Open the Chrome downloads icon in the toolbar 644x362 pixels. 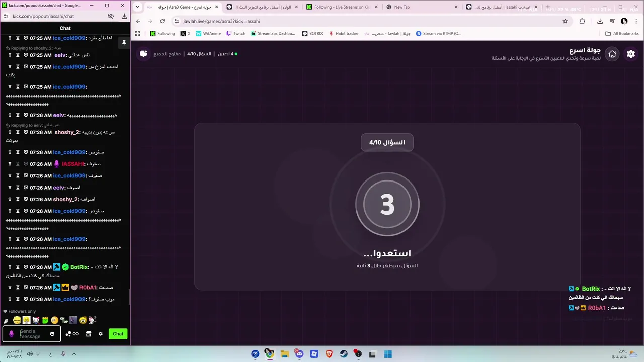[x=600, y=21]
